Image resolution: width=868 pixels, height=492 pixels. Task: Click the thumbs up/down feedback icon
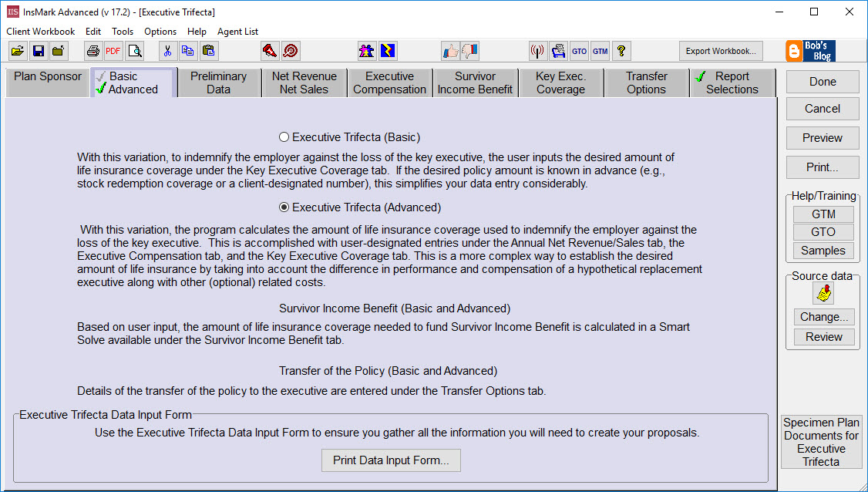point(460,51)
